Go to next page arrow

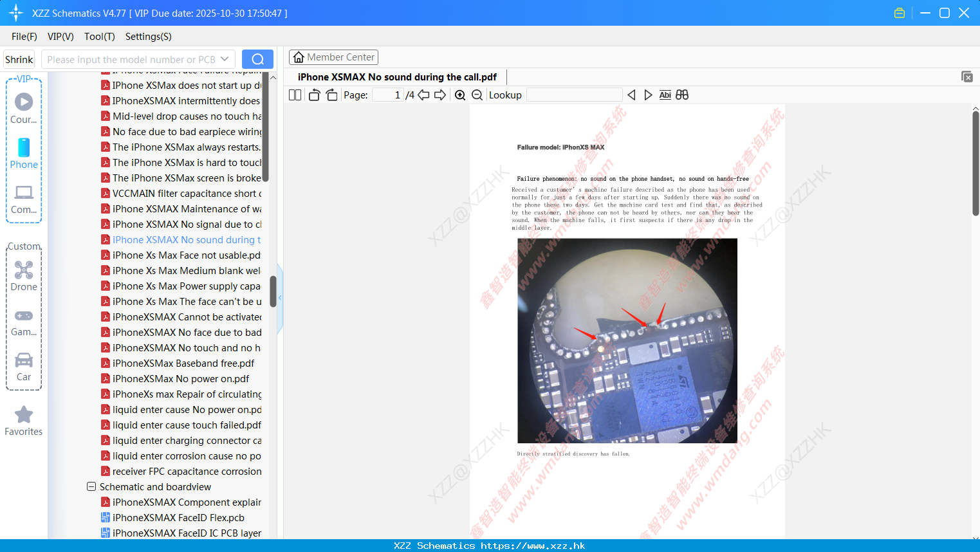click(440, 95)
